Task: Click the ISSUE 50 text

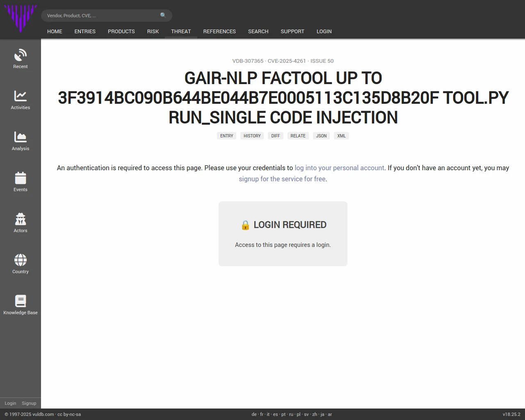Action: 322,61
